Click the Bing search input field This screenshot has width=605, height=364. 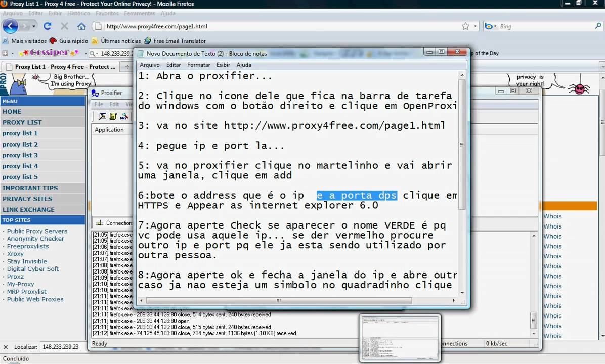545,26
